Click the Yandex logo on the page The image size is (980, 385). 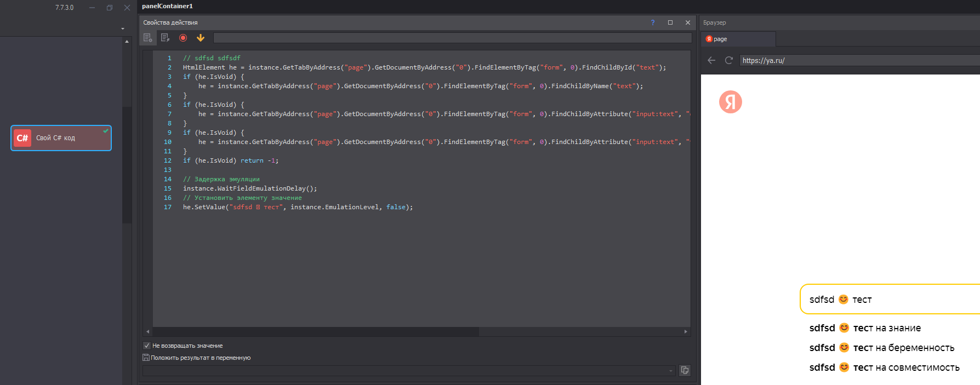tap(730, 102)
